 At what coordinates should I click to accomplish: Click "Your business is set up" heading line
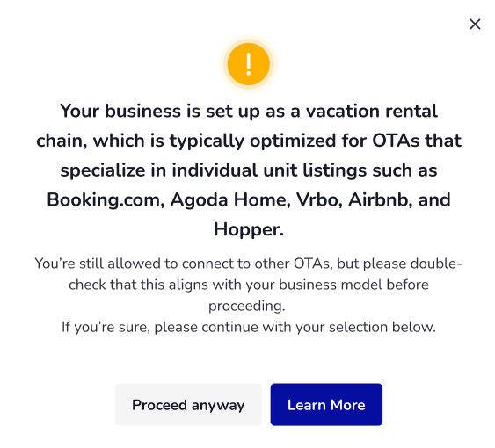[249, 111]
